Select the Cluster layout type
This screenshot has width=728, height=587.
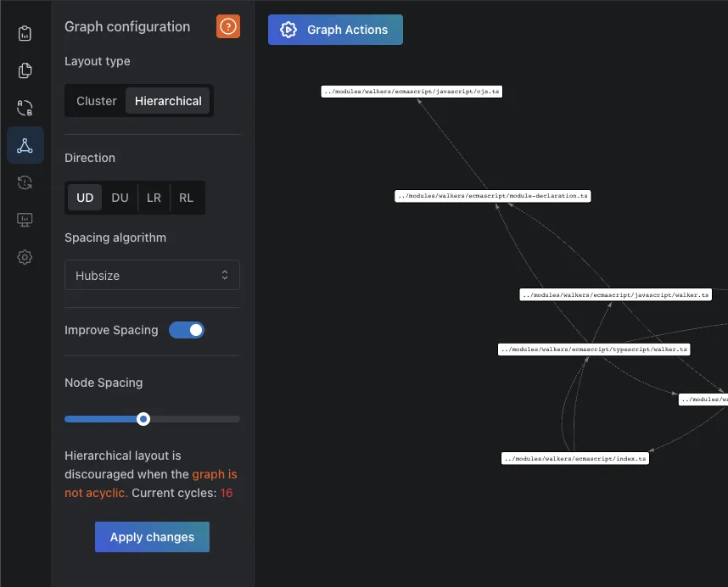point(97,101)
